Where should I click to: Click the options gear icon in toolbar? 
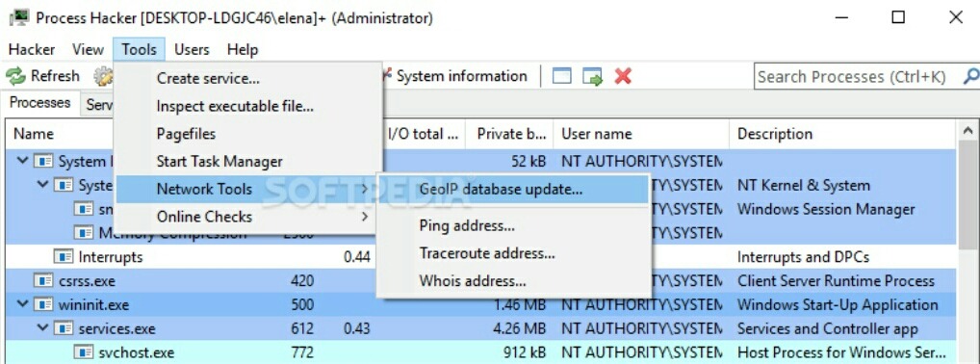103,76
